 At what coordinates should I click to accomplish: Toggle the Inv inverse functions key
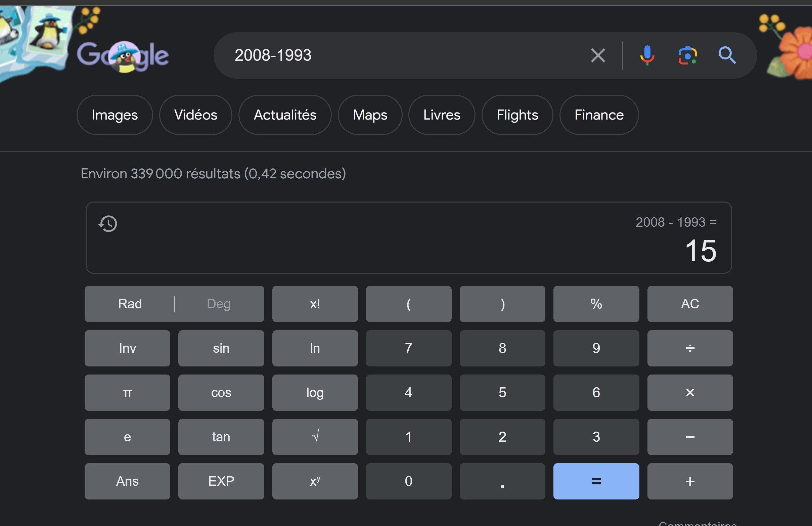(127, 348)
